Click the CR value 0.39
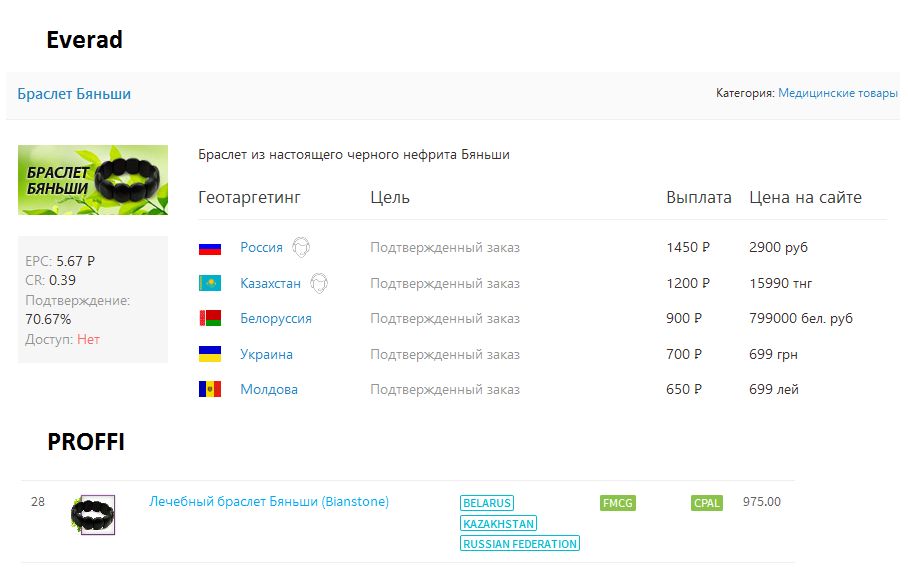The width and height of the screenshot is (908, 576). click(x=62, y=280)
